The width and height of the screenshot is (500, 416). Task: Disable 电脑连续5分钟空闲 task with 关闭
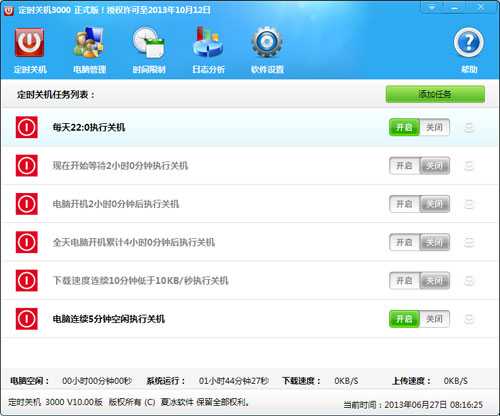pos(434,319)
